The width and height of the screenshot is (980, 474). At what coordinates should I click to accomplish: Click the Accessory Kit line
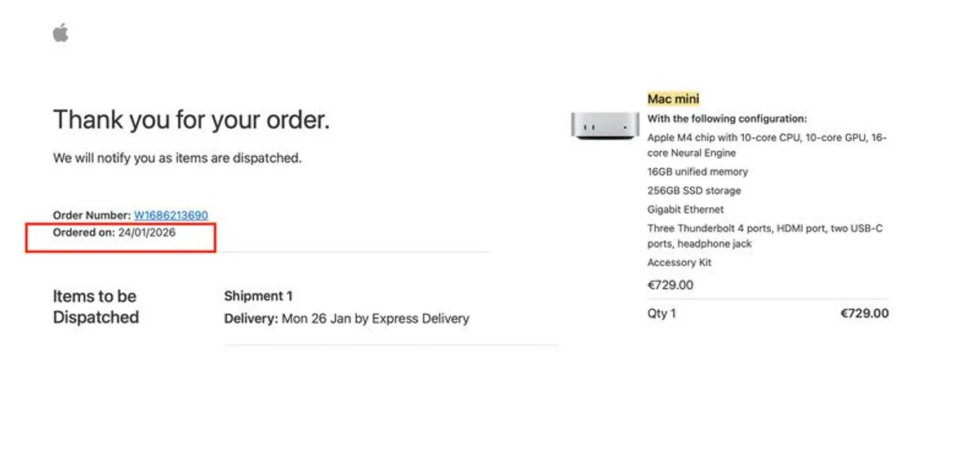pos(679,263)
